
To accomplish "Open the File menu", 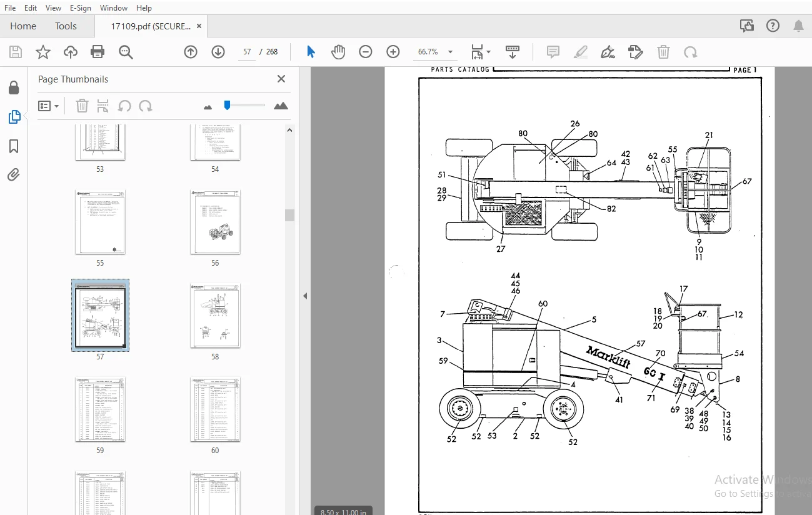I will (10, 8).
